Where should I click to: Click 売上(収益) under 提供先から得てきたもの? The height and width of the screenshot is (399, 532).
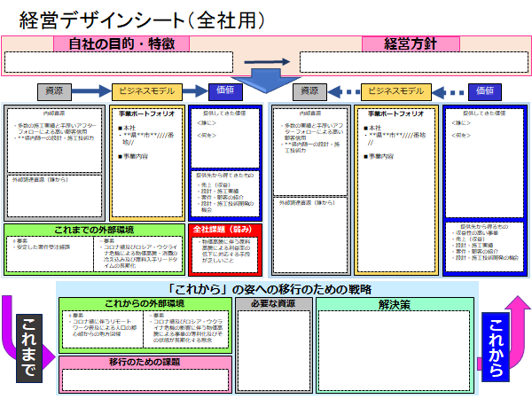coord(215,185)
